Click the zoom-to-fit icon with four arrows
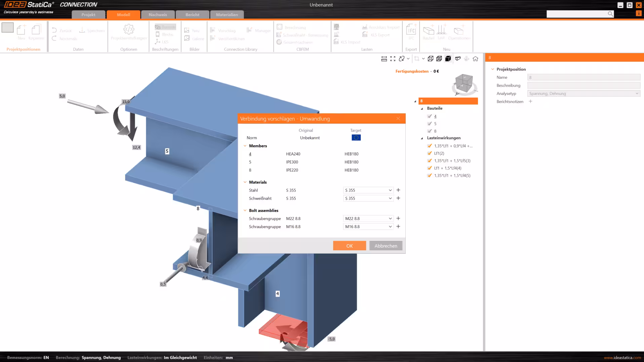The image size is (644, 362). coord(393,59)
